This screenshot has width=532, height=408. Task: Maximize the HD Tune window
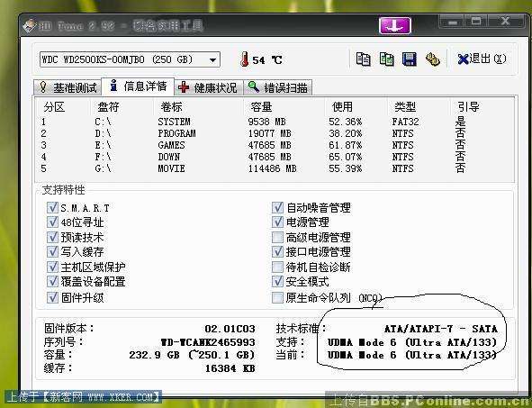pyautogui.click(x=475, y=22)
